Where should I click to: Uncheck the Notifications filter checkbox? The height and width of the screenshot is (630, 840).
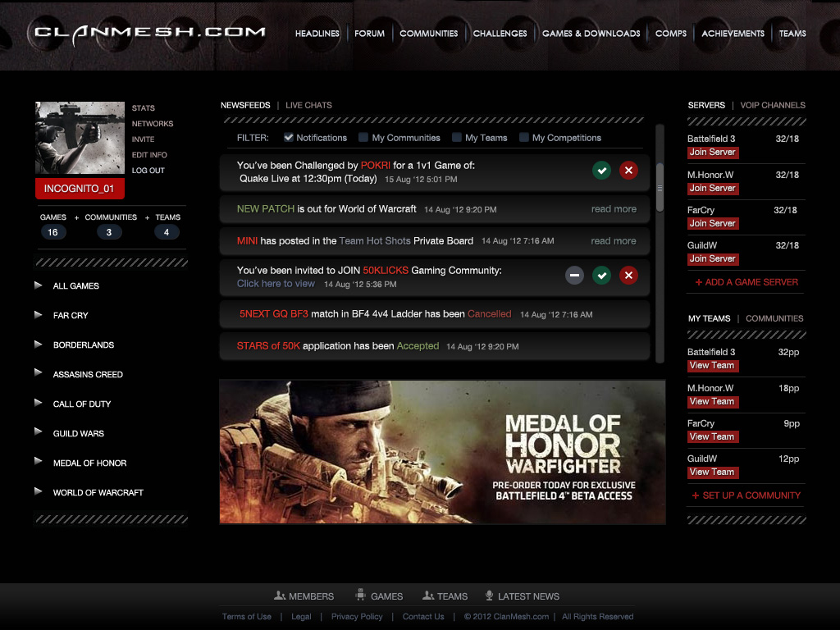click(x=289, y=138)
